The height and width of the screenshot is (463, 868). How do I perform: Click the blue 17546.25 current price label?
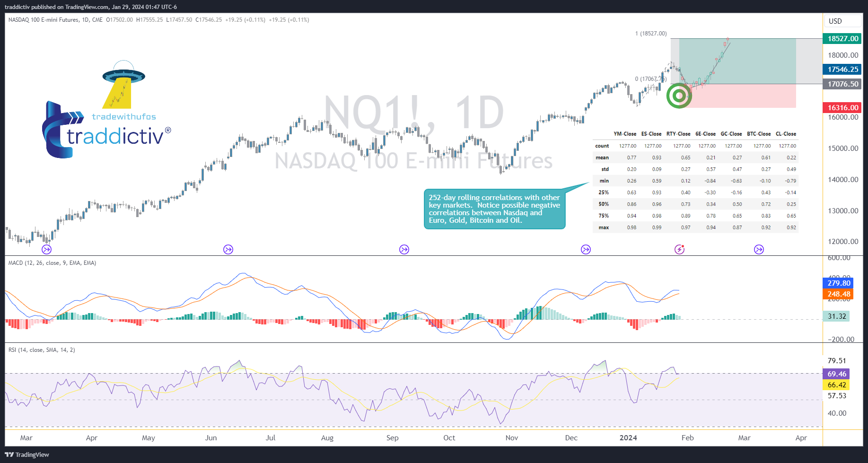842,70
